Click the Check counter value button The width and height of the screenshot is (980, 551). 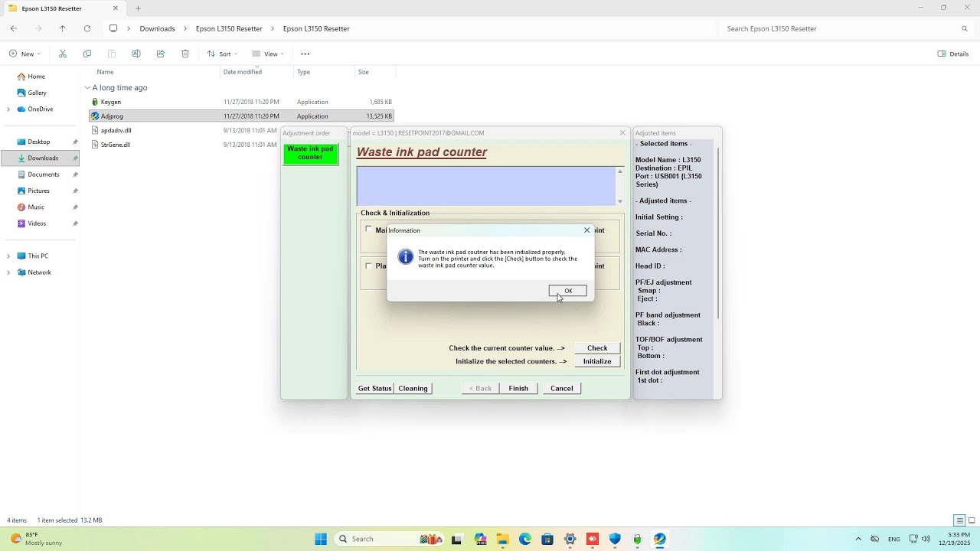click(597, 348)
